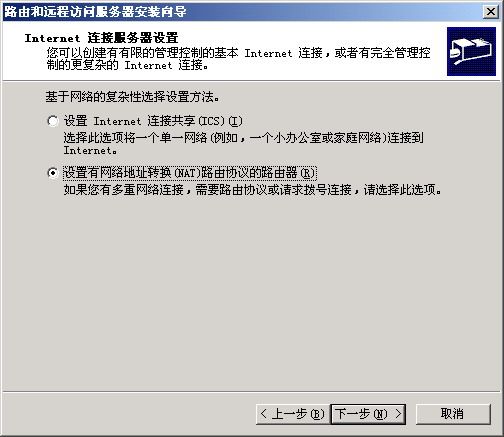The height and width of the screenshot is (437, 504).
Task: Click the 基于网络的复杂性选择设置方法 instruction text
Action: (x=133, y=97)
